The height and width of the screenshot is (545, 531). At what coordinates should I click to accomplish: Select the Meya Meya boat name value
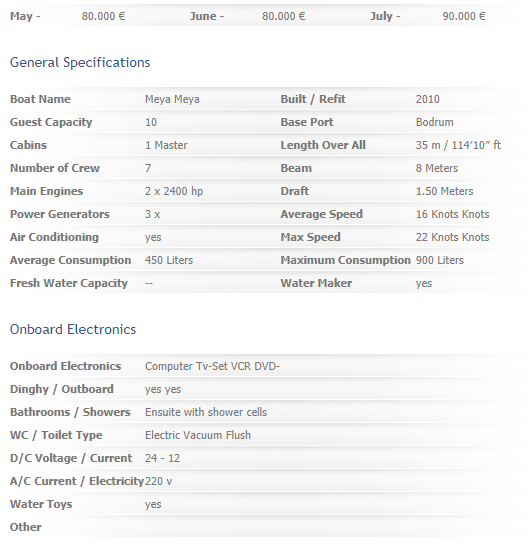(172, 99)
